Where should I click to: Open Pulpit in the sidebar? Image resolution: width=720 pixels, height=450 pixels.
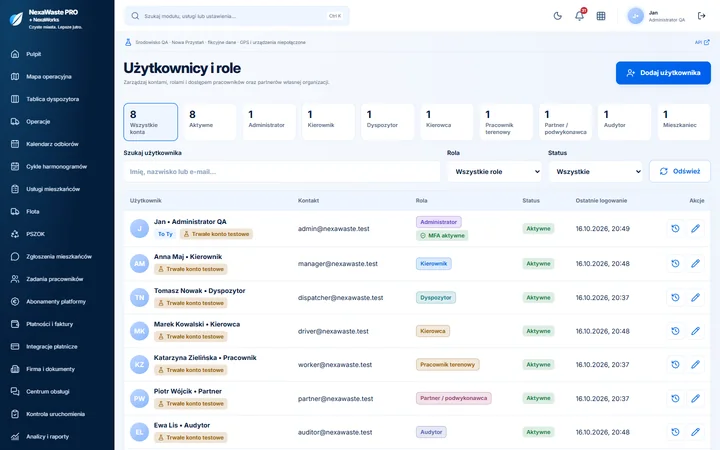click(x=57, y=54)
